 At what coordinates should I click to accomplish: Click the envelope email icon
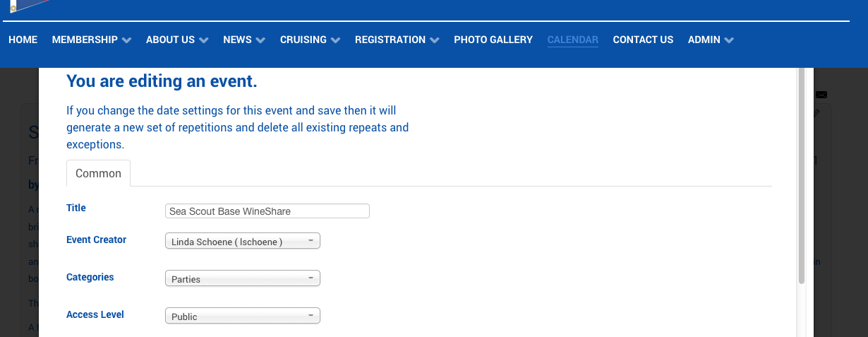pyautogui.click(x=821, y=95)
